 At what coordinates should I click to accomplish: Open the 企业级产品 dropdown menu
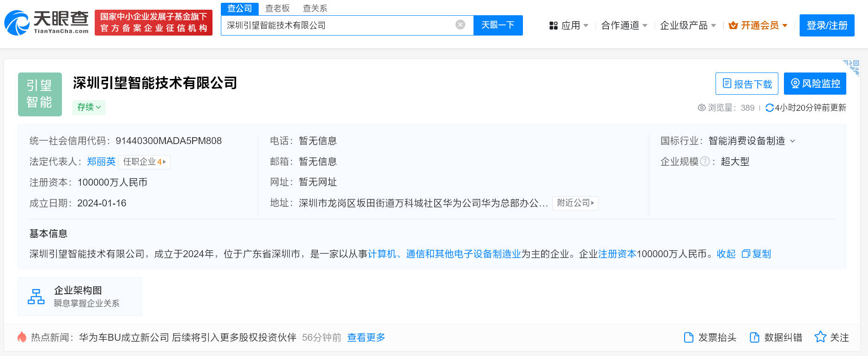[x=688, y=25]
